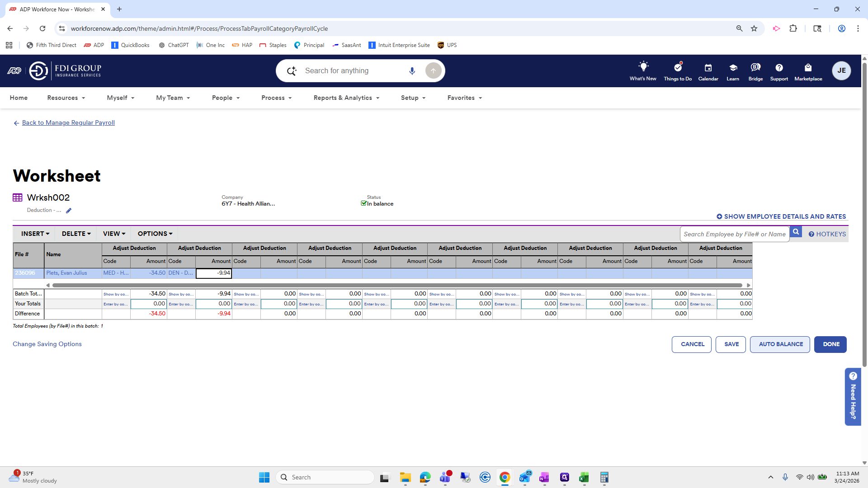Screen dimensions: 868x488
Task: Click the worksheet horizontal scrollbar
Action: coord(397,285)
